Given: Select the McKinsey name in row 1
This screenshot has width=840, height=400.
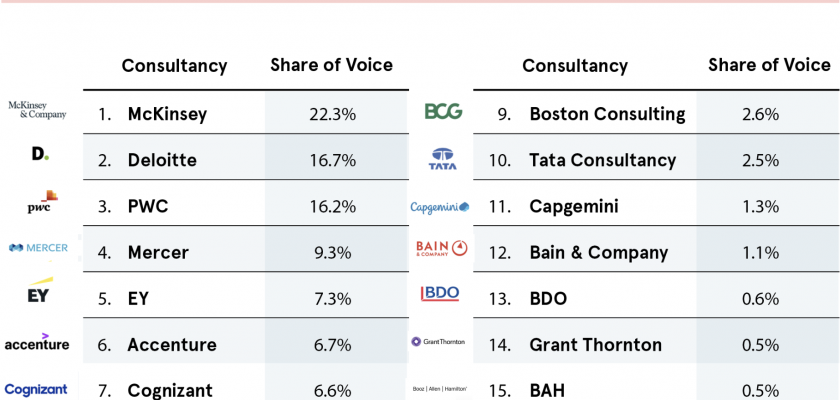Looking at the screenshot, I should 167,114.
